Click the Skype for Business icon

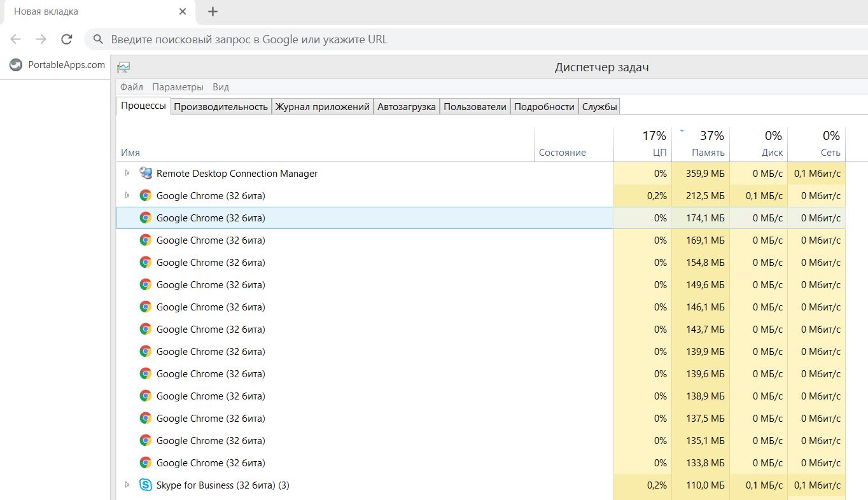point(146,485)
